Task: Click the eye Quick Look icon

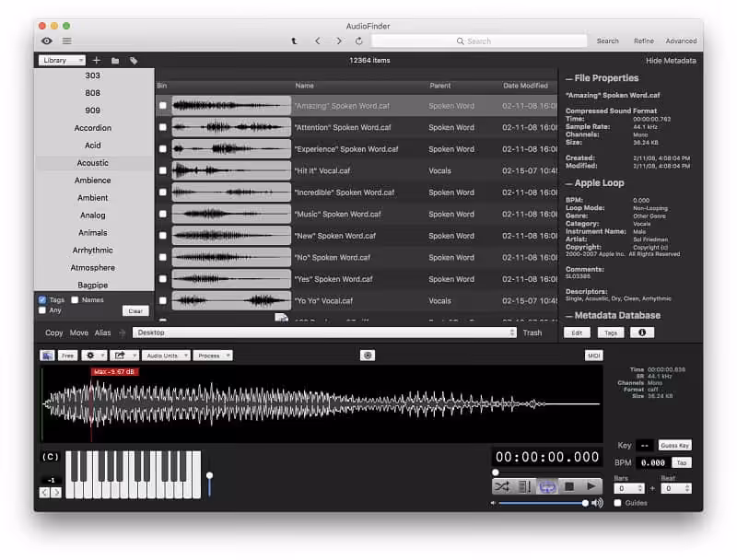Action: [47, 41]
